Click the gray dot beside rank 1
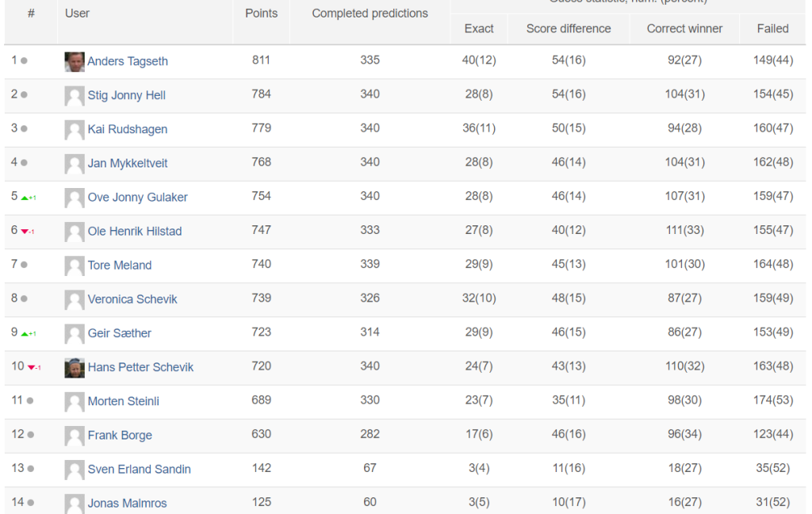This screenshot has width=812, height=514. pos(24,61)
